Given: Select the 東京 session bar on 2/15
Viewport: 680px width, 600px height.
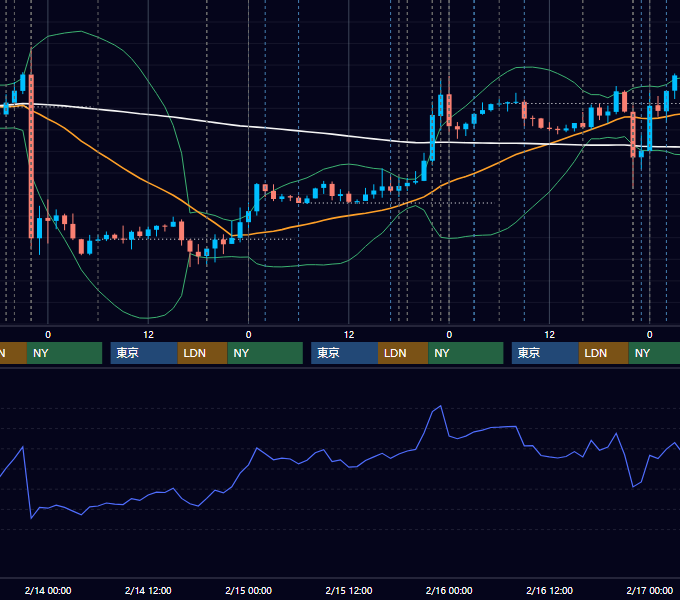Looking at the screenshot, I should pyautogui.click(x=345, y=353).
